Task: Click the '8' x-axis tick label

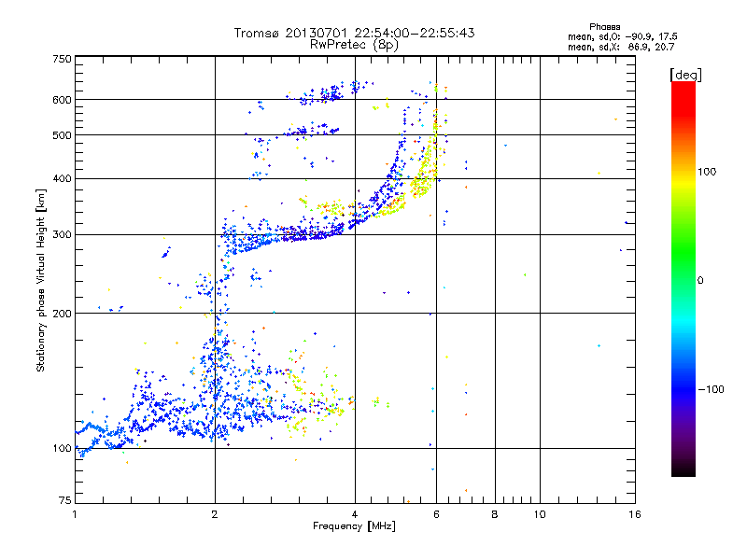Action: pyautogui.click(x=495, y=514)
